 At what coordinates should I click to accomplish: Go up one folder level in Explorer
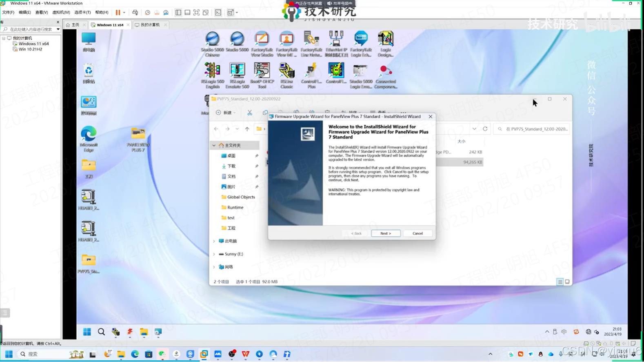[x=247, y=129]
